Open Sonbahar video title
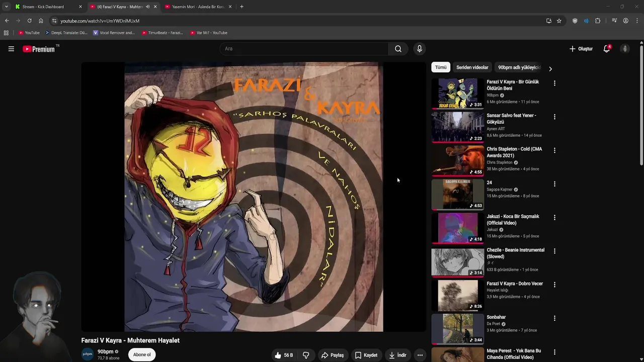Image resolution: width=644 pixels, height=362 pixels. (496, 317)
